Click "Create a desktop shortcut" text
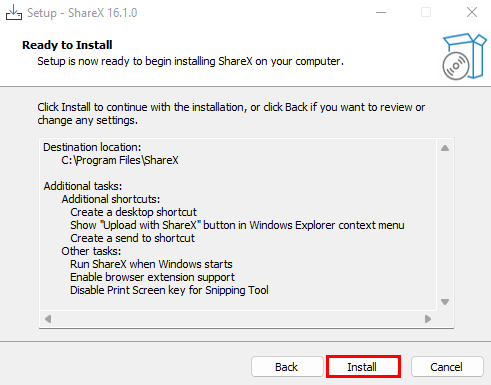This screenshot has width=491, height=385. coord(134,212)
